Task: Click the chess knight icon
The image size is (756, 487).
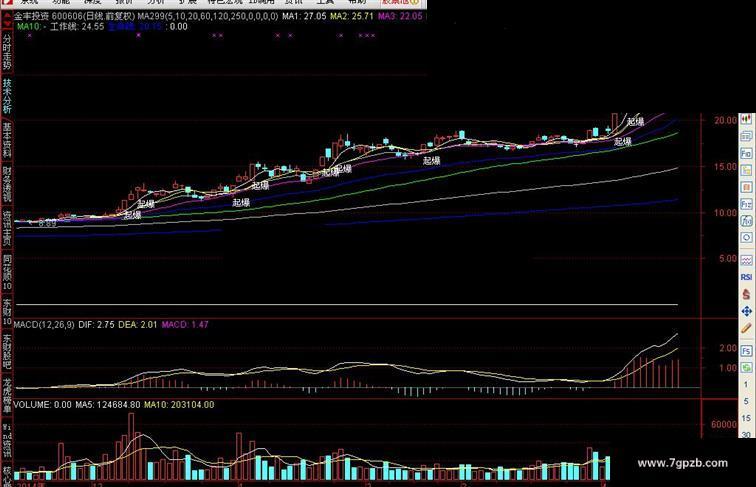Action: pyautogui.click(x=746, y=294)
